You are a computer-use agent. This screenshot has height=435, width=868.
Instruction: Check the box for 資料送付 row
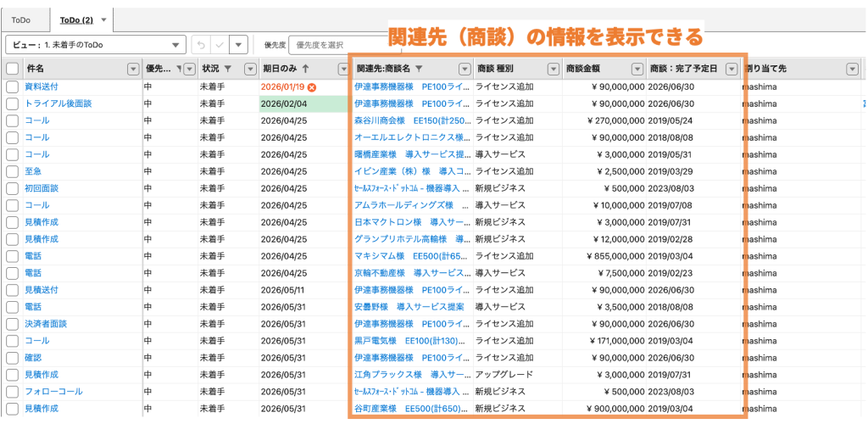pos(12,86)
